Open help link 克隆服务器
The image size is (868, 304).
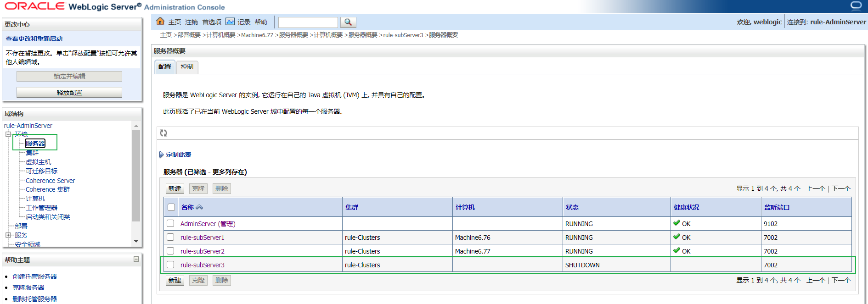click(28, 287)
